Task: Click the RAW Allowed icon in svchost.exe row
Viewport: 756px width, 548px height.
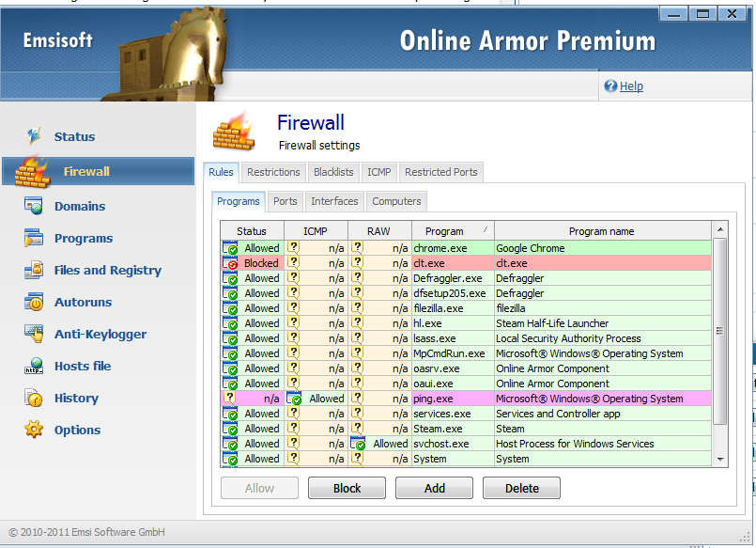Action: coord(358,444)
